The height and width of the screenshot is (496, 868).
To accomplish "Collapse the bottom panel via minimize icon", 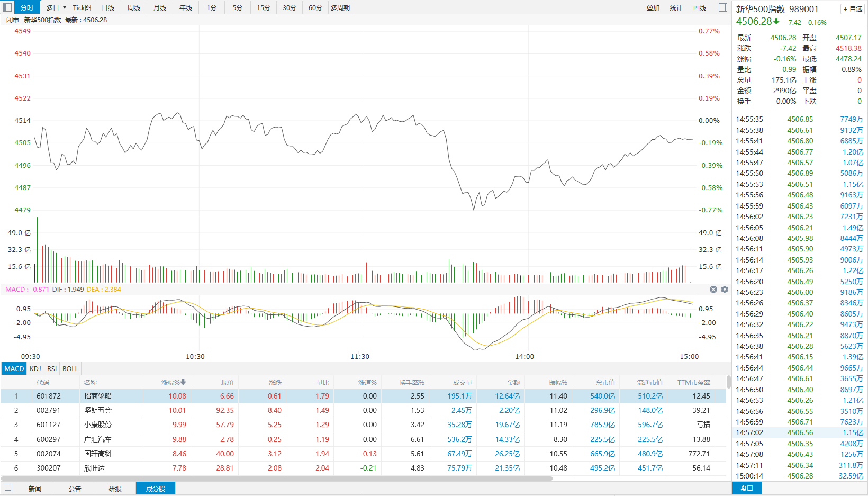I will pyautogui.click(x=8, y=488).
